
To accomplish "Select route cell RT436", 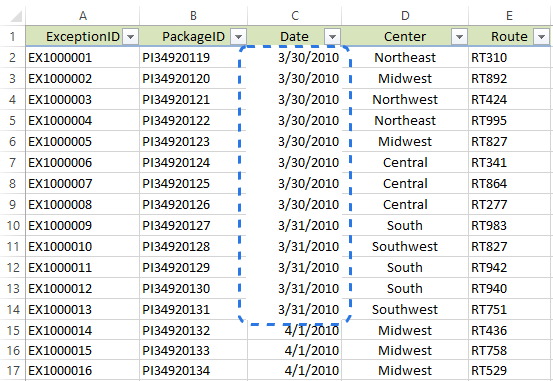I will (x=510, y=330).
